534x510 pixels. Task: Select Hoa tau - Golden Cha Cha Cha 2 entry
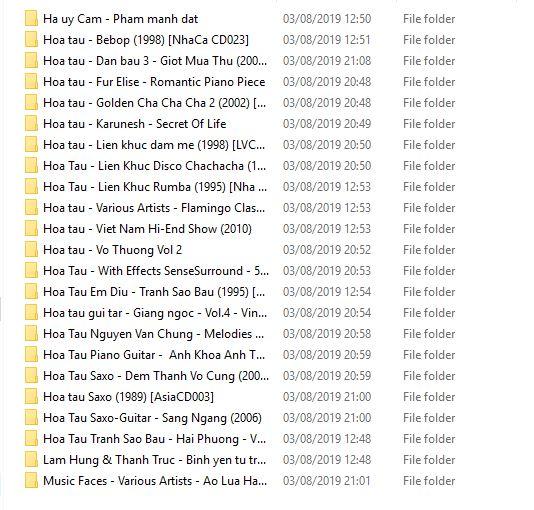[x=155, y=103]
